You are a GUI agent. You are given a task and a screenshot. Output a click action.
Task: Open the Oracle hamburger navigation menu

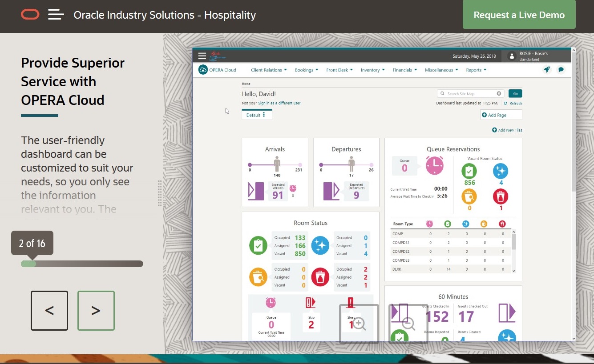pos(56,15)
